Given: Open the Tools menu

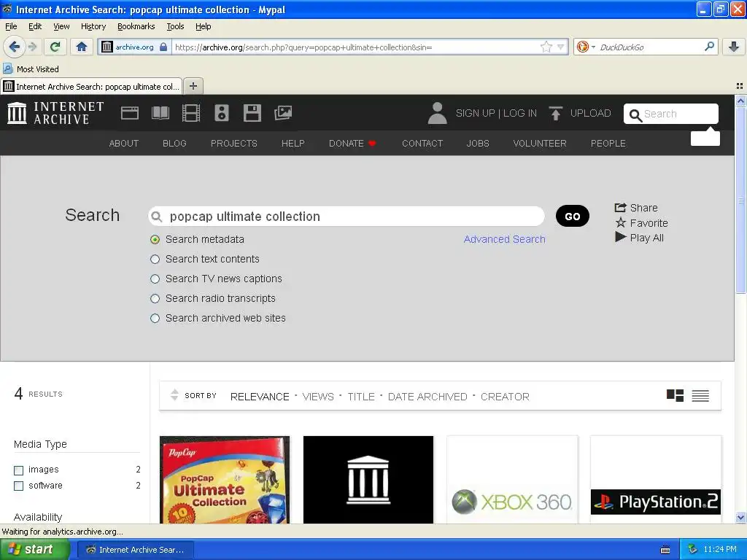Looking at the screenshot, I should coord(175,26).
